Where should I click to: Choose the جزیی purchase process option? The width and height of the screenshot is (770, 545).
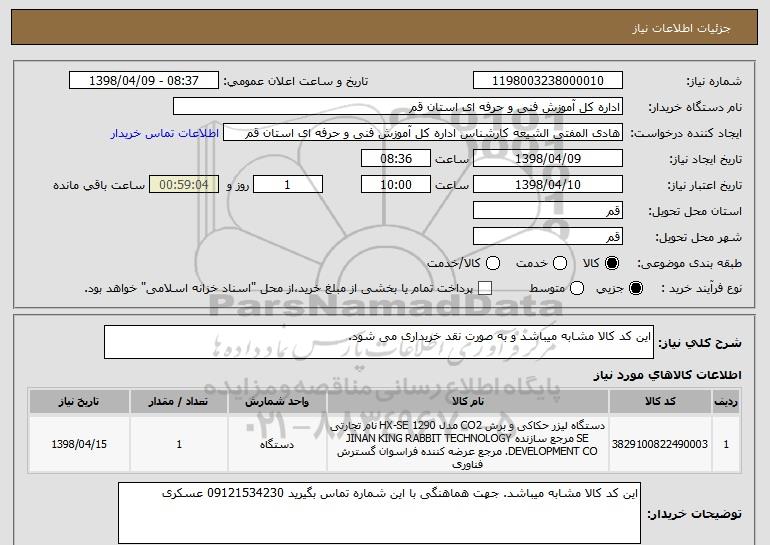[x=635, y=288]
